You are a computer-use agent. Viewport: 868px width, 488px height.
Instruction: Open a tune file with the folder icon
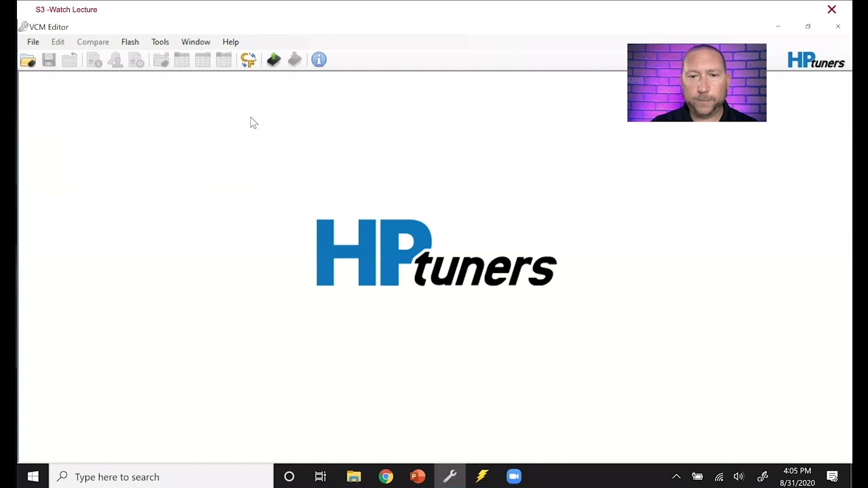28,60
